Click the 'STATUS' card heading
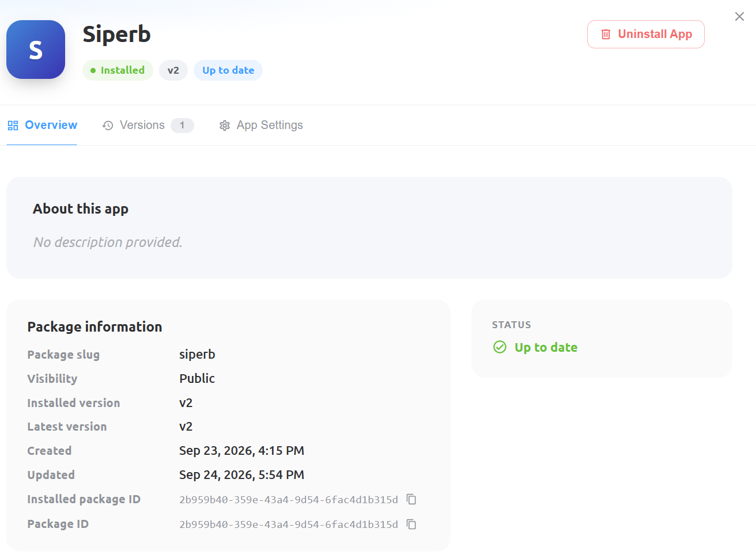This screenshot has height=555, width=756. point(512,325)
